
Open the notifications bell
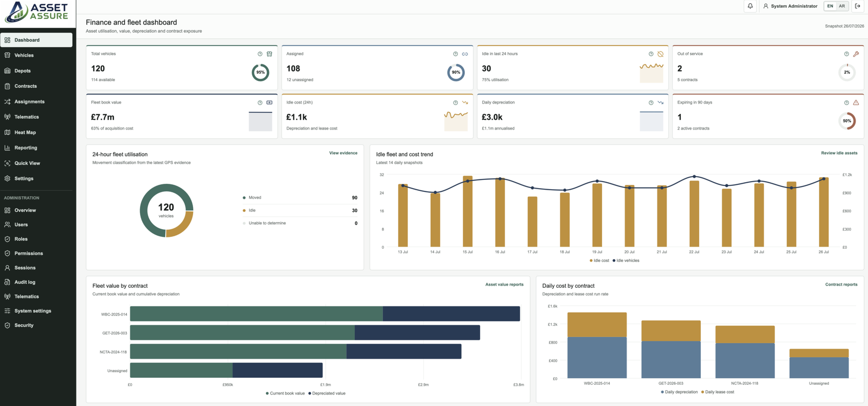click(x=750, y=6)
